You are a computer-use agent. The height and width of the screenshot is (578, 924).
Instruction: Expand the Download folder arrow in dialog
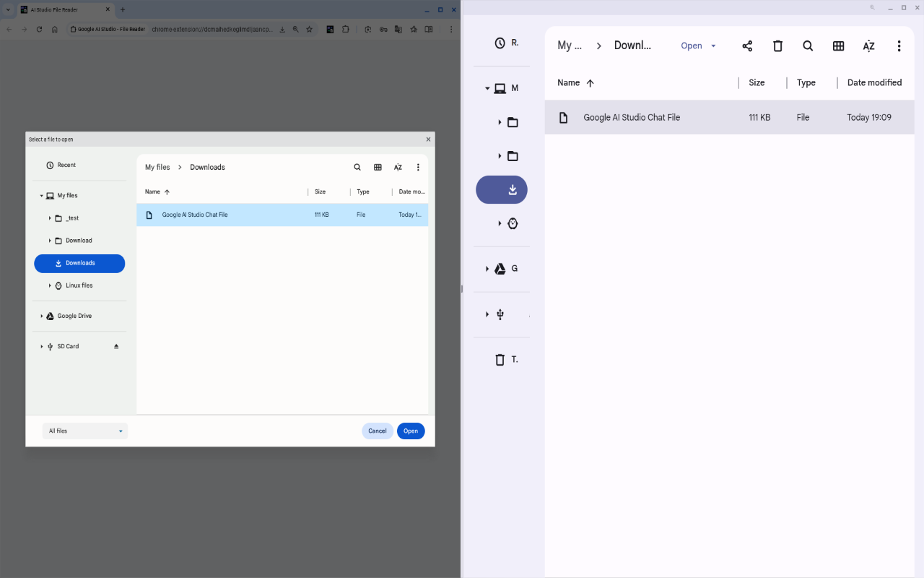point(50,241)
